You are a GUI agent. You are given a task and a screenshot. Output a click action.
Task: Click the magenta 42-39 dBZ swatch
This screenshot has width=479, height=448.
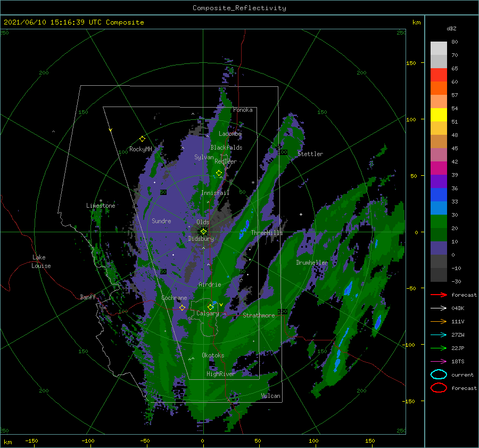click(439, 168)
